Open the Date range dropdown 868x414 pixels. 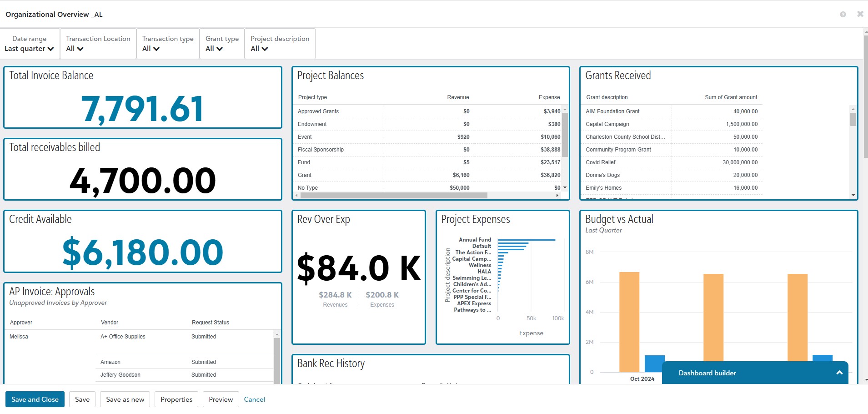coord(30,49)
